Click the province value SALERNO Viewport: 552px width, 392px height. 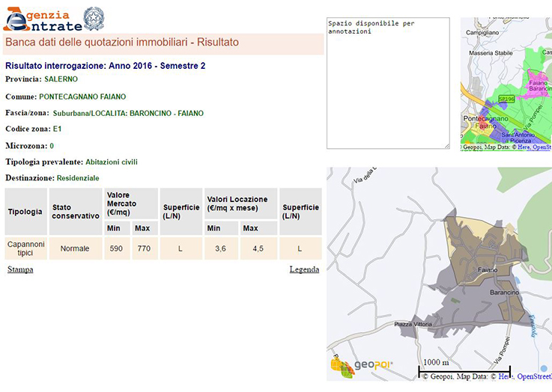pyautogui.click(x=61, y=79)
